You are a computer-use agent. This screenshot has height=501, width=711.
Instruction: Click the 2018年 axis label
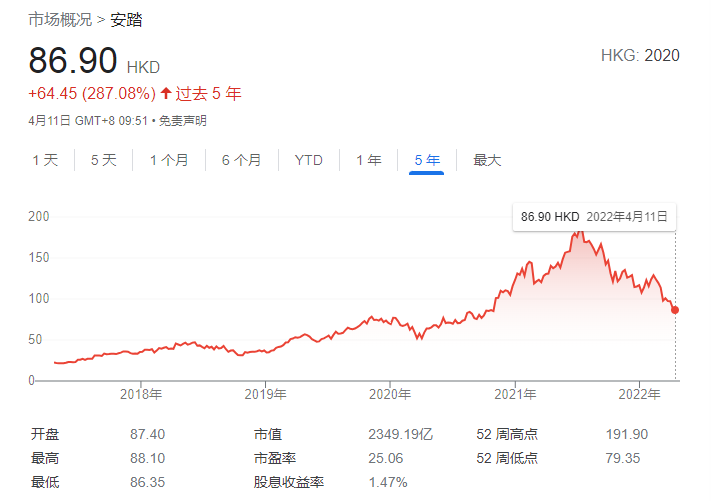(141, 394)
